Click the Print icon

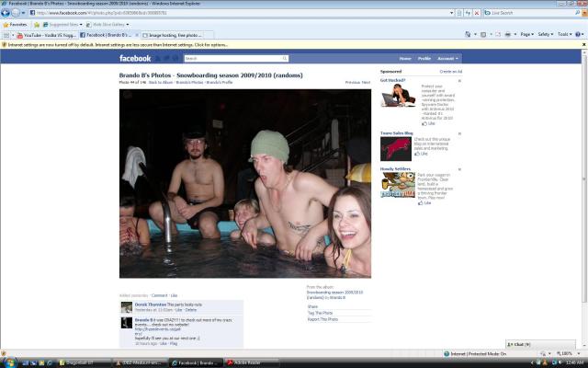point(508,34)
